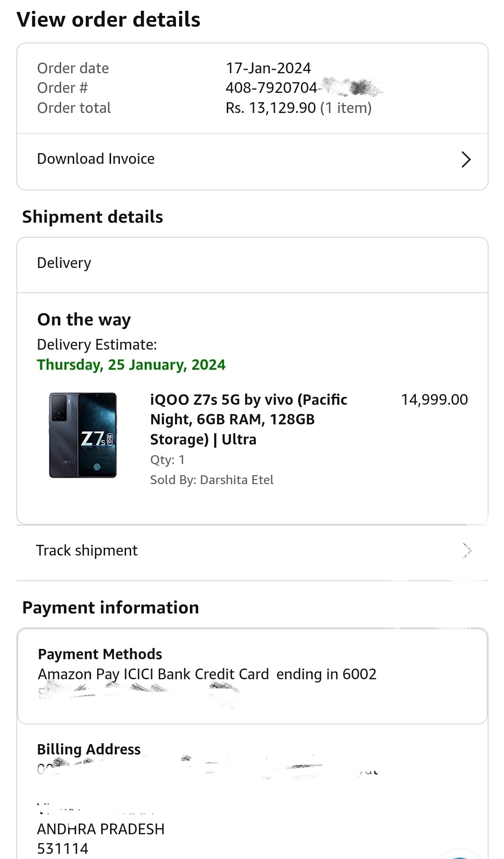Tap the Amazon Pay ICICI credit card entry
This screenshot has width=504, height=859.
coord(207,674)
